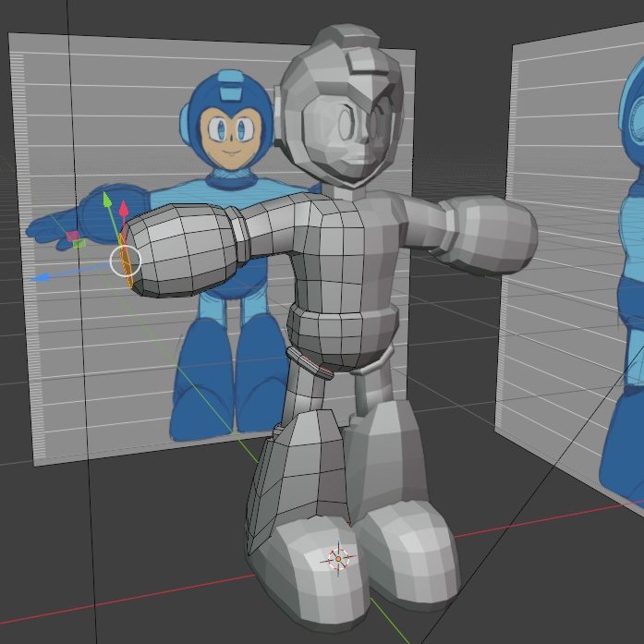The height and width of the screenshot is (644, 644).
Task: Grab the green axis arrow of the move gizmo
Action: (107, 200)
